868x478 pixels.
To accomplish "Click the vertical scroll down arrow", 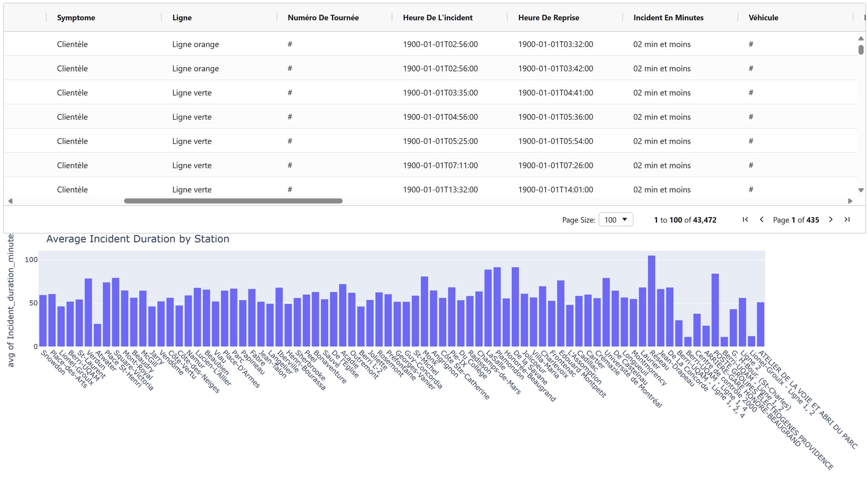I will 861,190.
